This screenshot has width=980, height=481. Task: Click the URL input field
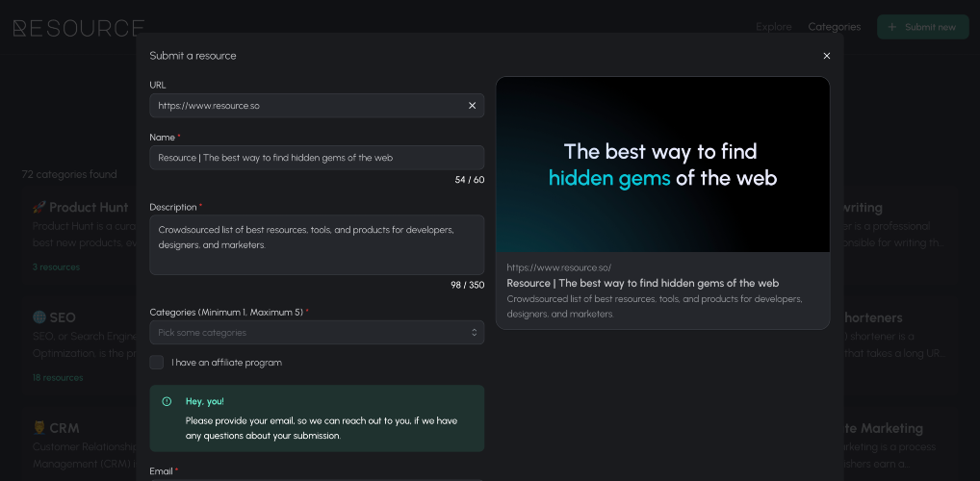[317, 106]
